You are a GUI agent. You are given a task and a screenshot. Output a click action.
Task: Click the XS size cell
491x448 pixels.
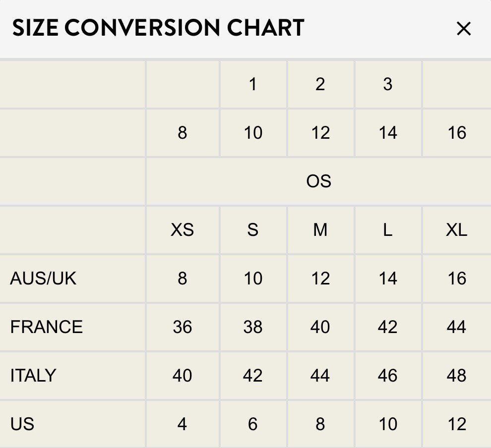[183, 230]
